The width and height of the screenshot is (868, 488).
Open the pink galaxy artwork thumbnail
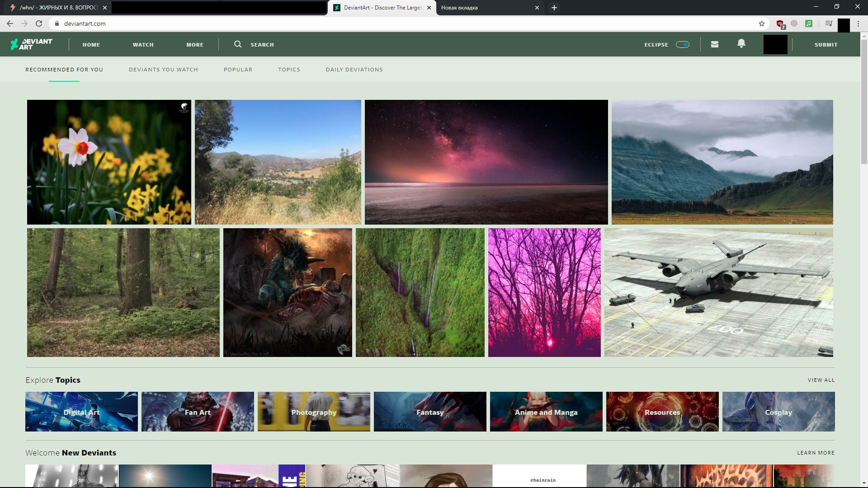tap(486, 162)
